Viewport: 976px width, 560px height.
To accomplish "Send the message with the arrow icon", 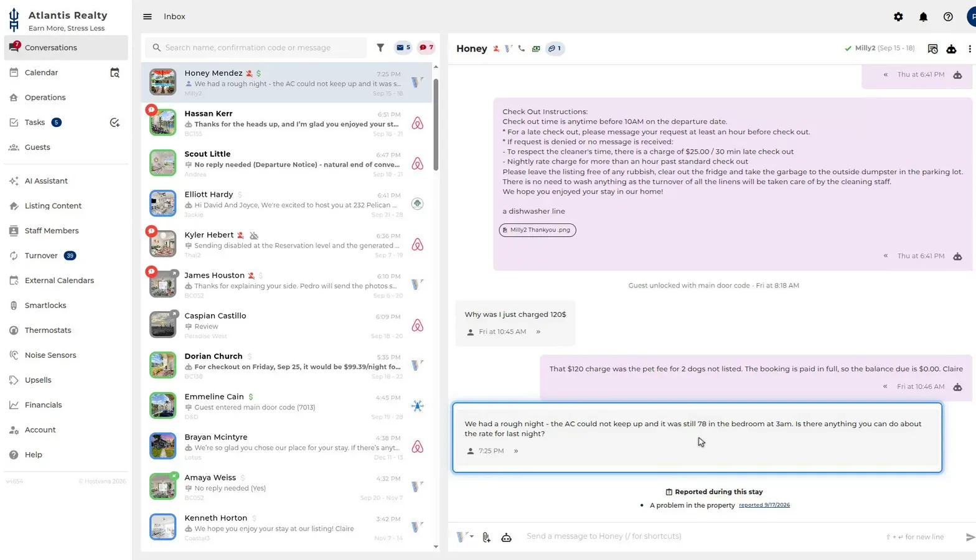I will (x=970, y=537).
